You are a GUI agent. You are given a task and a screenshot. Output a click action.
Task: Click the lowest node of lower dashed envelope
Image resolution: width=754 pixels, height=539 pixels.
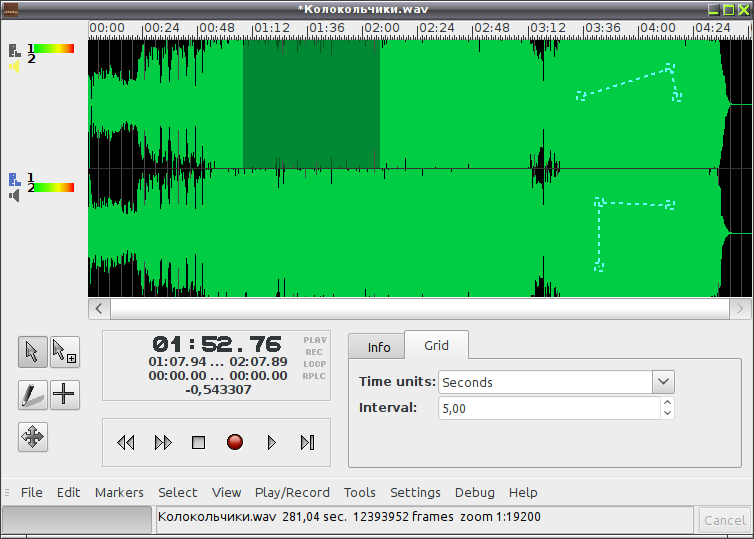[x=599, y=265]
